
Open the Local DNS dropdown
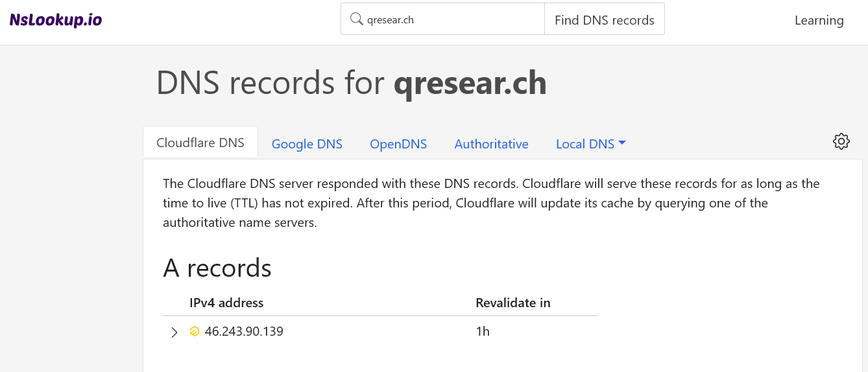pos(590,144)
